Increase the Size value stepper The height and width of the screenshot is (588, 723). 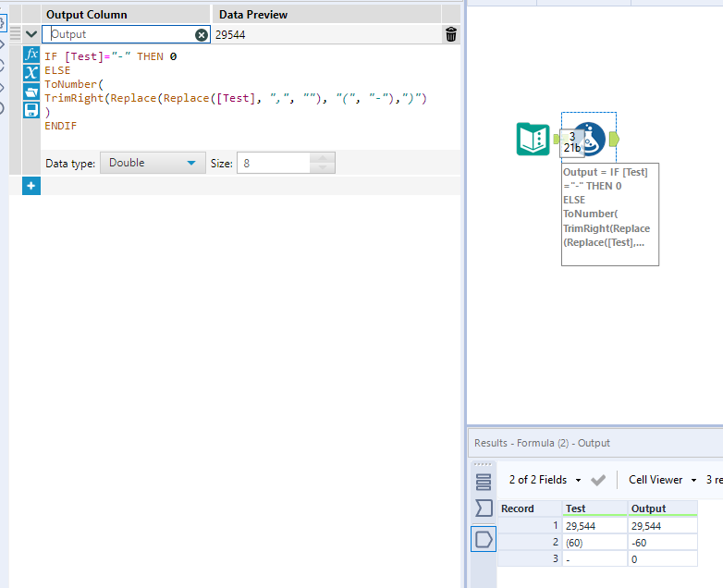323,158
